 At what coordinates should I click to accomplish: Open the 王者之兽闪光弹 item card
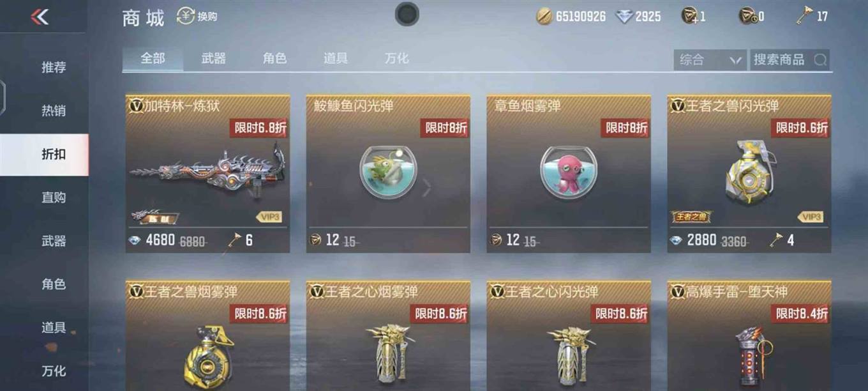click(749, 173)
